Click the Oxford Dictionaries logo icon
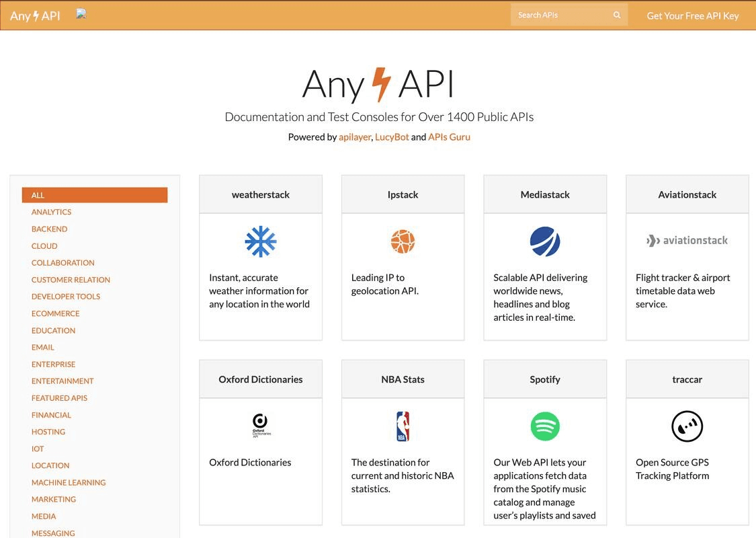The height and width of the screenshot is (538, 756). (x=261, y=426)
